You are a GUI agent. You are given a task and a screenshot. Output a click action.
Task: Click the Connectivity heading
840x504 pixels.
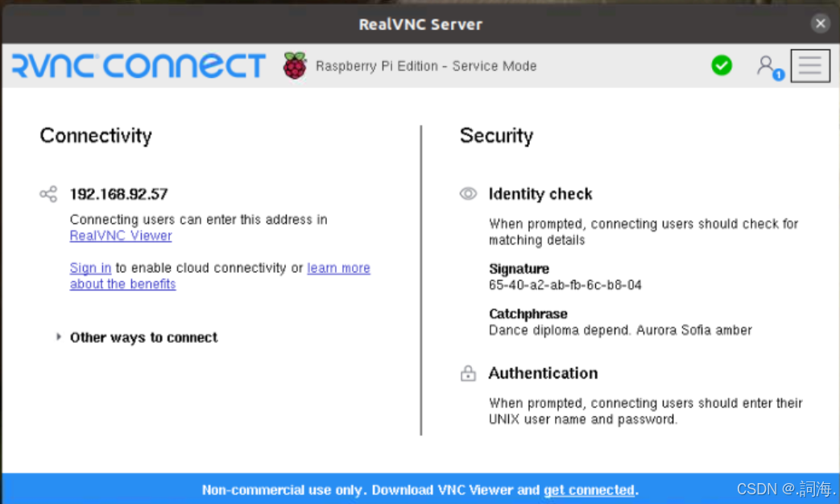pos(96,135)
